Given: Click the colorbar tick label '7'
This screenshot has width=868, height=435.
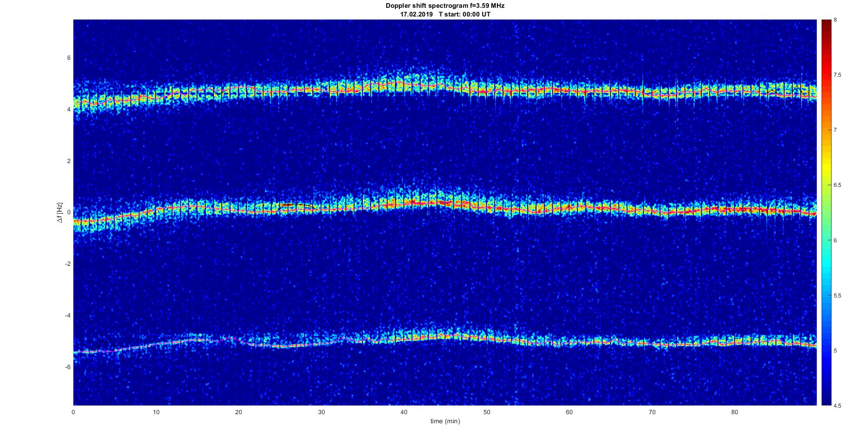Looking at the screenshot, I should pos(835,130).
